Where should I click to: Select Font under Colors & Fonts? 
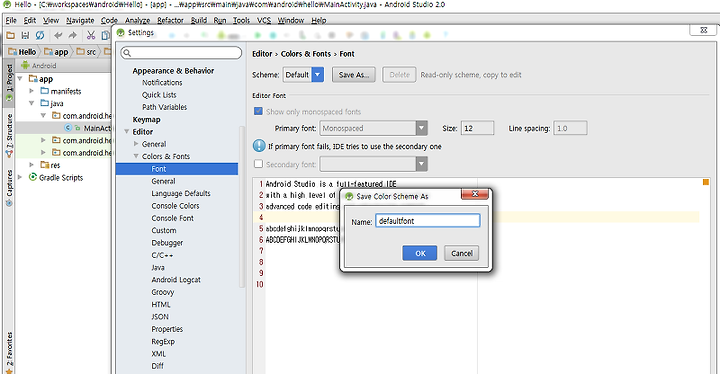[177, 169]
